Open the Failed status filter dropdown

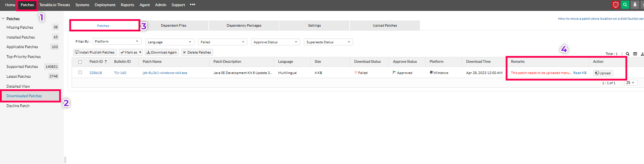coord(222,42)
